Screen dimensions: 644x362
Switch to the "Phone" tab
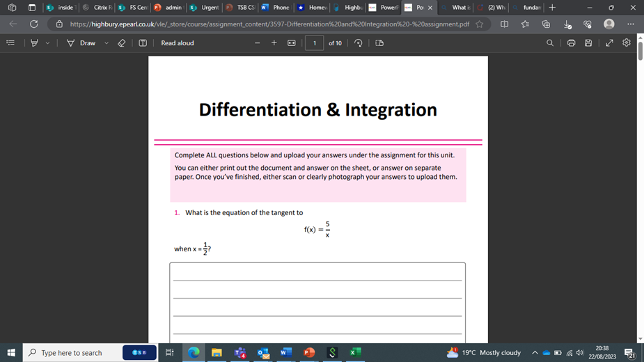[x=276, y=8]
